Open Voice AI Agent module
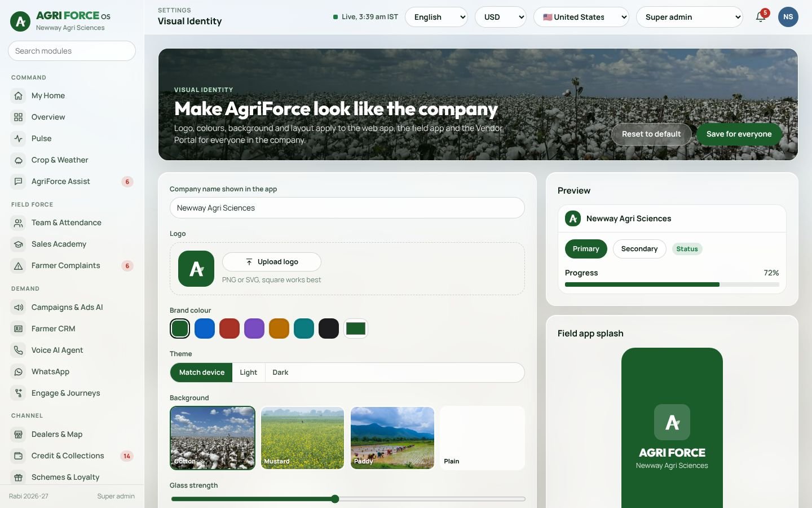Image resolution: width=812 pixels, height=508 pixels. [x=72, y=351]
